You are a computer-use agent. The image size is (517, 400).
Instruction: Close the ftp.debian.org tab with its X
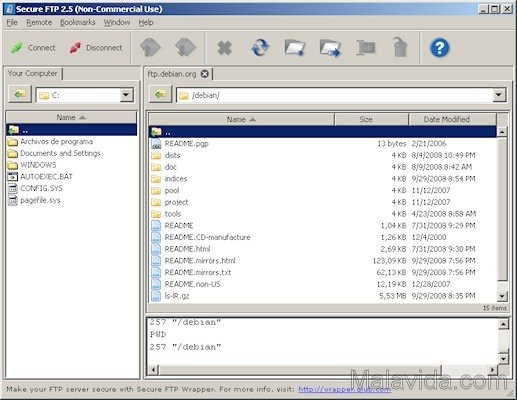pos(205,74)
